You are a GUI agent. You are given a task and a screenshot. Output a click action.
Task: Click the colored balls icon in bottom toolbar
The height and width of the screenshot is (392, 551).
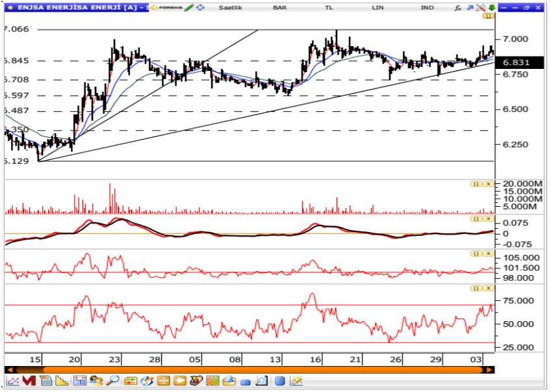tap(196, 381)
